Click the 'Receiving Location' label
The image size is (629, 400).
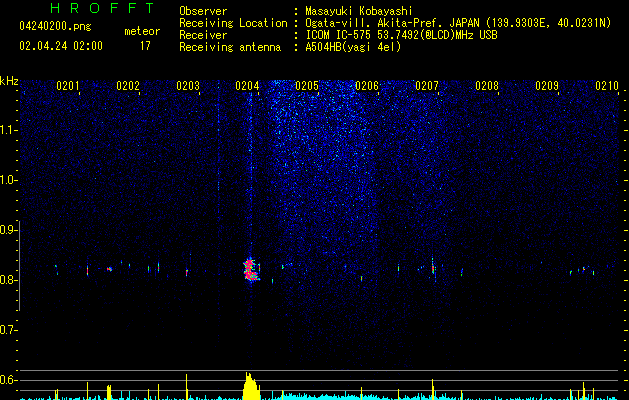(233, 23)
